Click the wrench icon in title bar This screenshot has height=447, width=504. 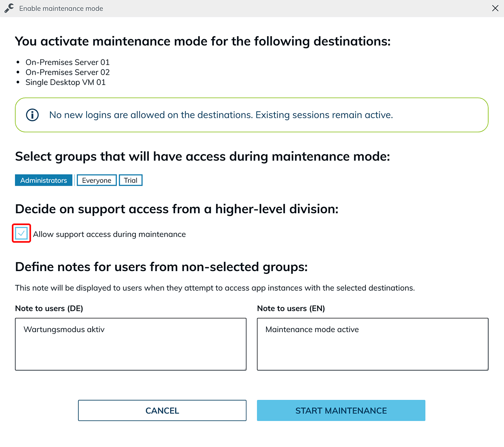(x=9, y=8)
